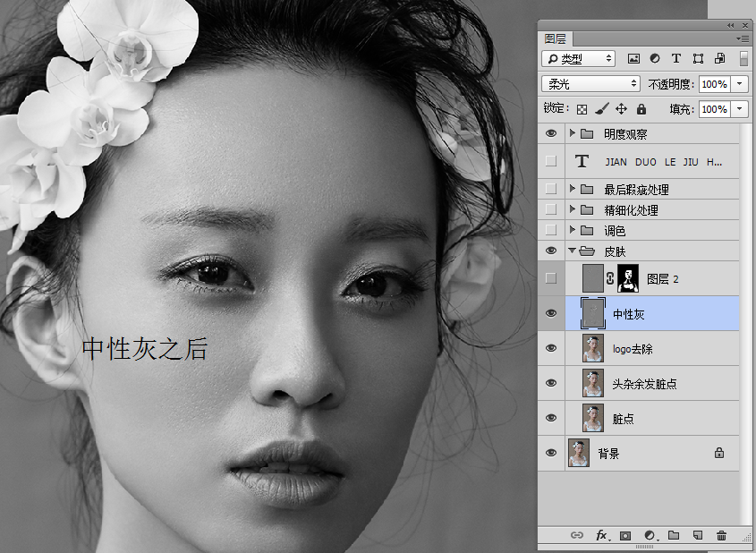Open the Layers panel flyout menu
The width and height of the screenshot is (756, 553).
[742, 38]
